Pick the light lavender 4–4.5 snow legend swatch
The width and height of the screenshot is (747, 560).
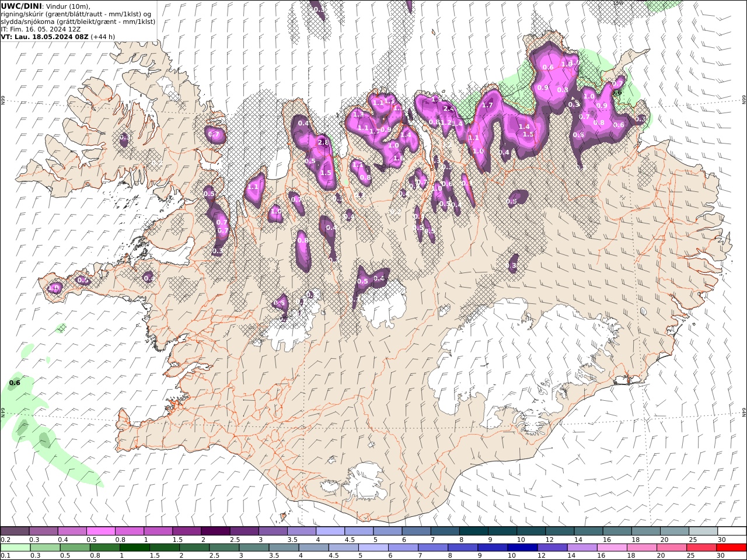329,531
